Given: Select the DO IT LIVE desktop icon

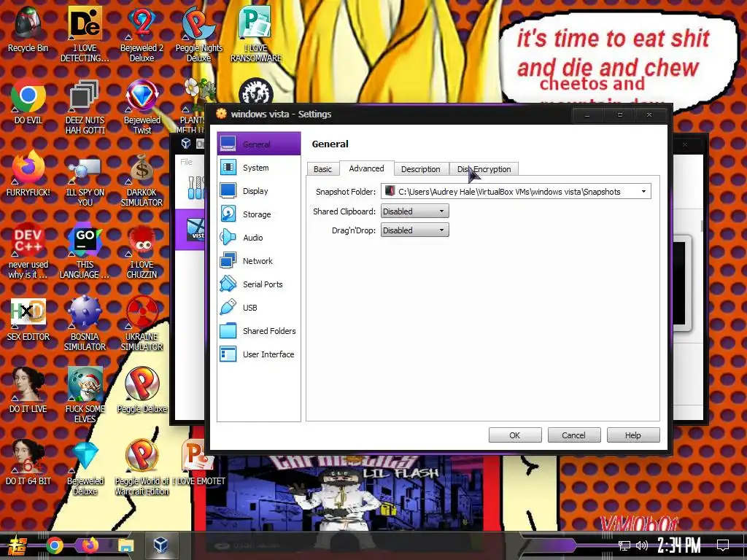Looking at the screenshot, I should tap(28, 391).
